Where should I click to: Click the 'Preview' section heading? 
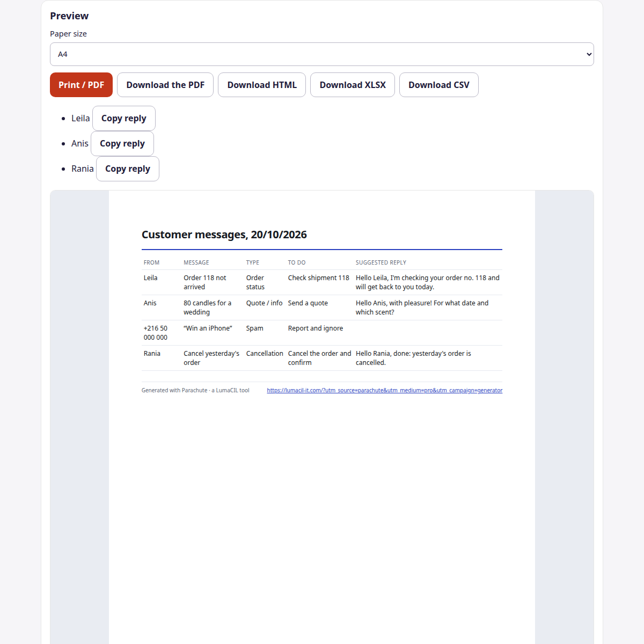[69, 16]
